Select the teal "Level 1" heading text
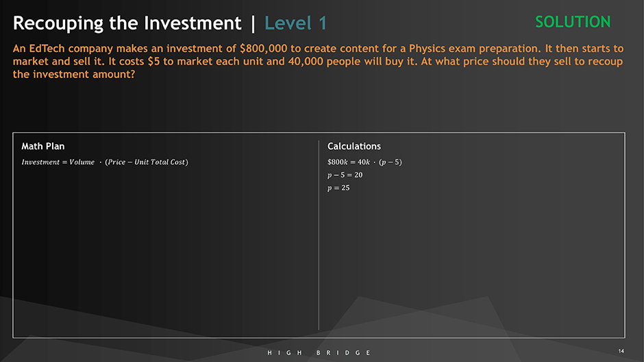Image resolution: width=644 pixels, height=362 pixels. 295,23
